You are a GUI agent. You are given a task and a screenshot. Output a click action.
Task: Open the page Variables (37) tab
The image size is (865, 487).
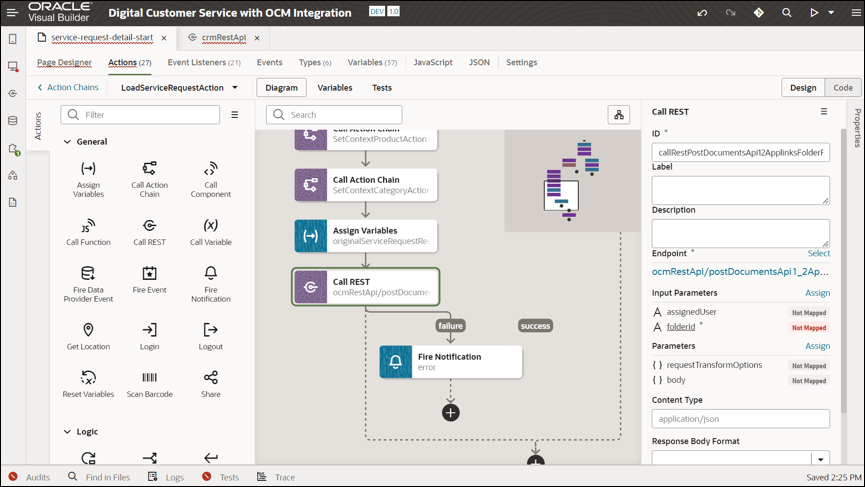(x=372, y=62)
